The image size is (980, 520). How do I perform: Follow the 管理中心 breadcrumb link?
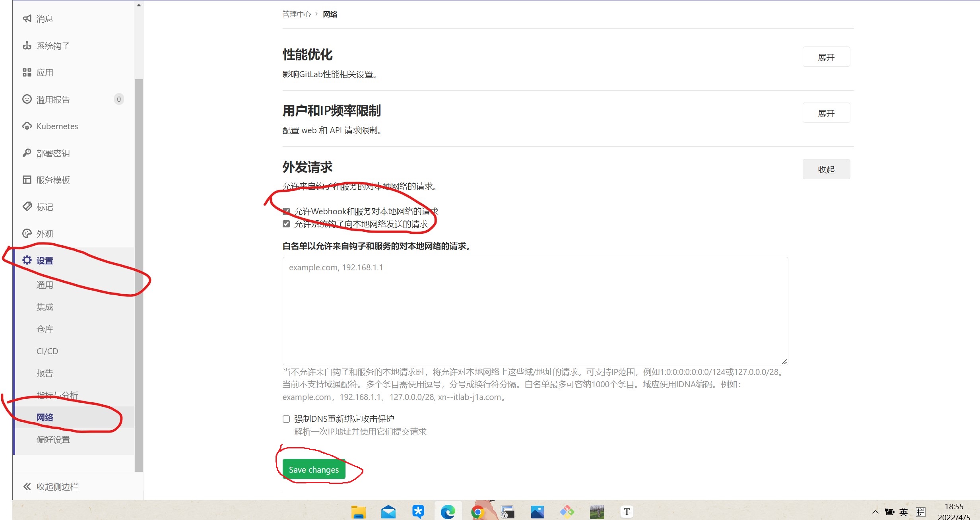pos(297,14)
